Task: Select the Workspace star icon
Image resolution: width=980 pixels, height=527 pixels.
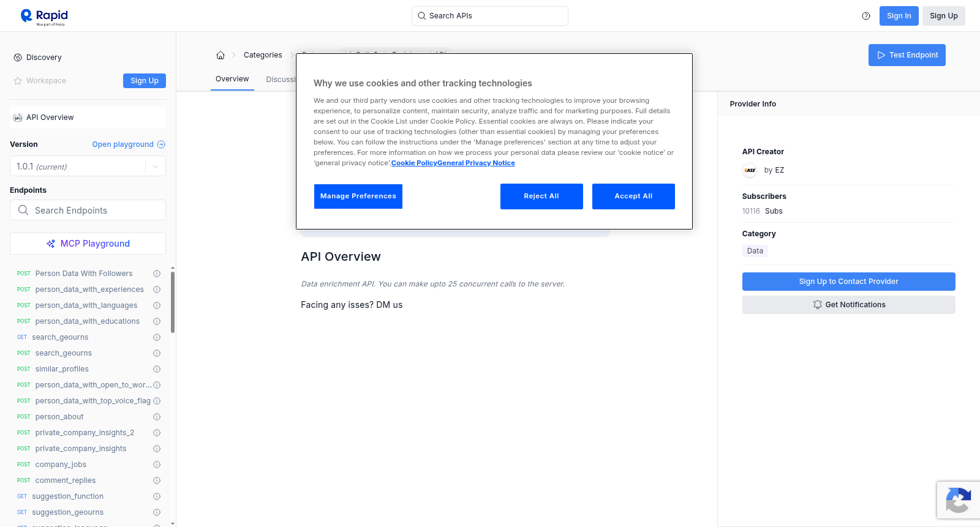Action: 18,81
